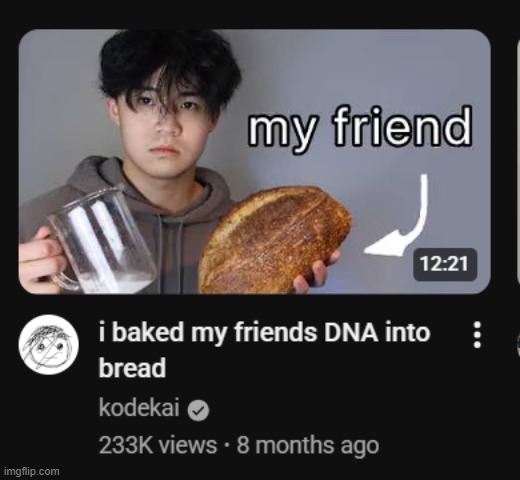Image resolution: width=520 pixels, height=480 pixels.
Task: Open the three-dot video options menu
Action: tap(477, 334)
